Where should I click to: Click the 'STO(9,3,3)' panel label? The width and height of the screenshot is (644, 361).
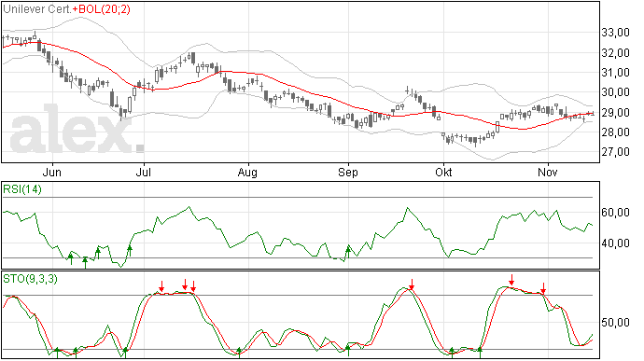click(30, 279)
